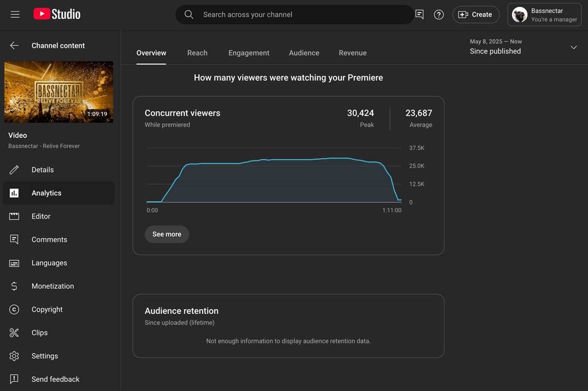Expand the date range dropdown arrow
This screenshot has height=391, width=588.
[574, 47]
